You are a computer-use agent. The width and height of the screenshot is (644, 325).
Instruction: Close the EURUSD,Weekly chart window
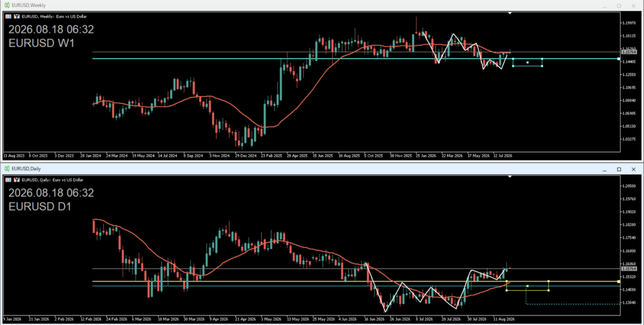(x=633, y=6)
